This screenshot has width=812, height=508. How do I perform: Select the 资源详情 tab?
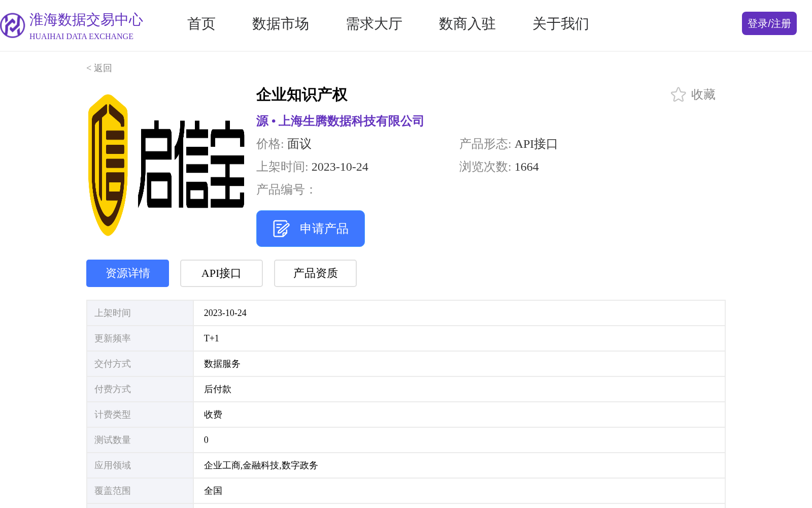[127, 273]
